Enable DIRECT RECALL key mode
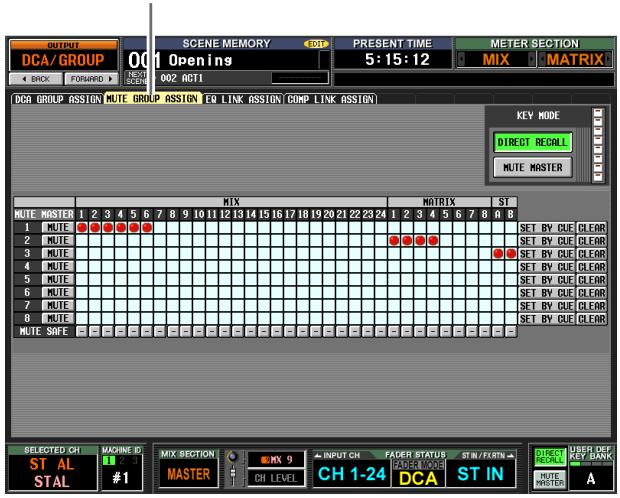Image resolution: width=620 pixels, height=498 pixels. tap(532, 142)
